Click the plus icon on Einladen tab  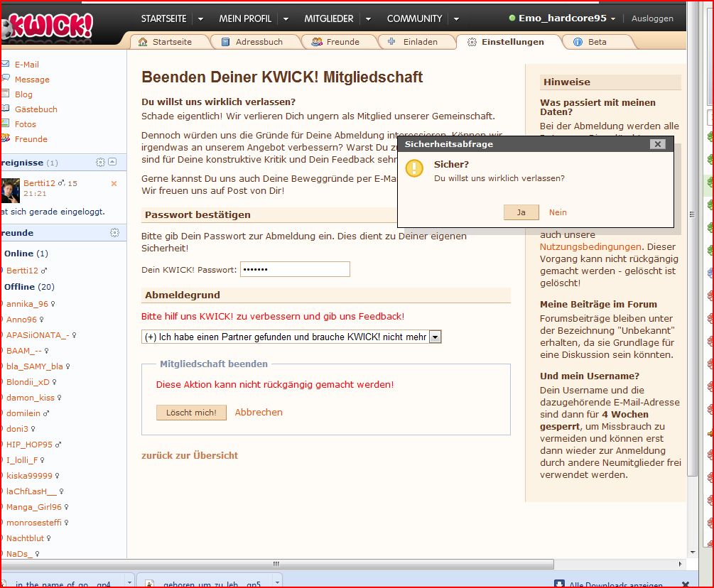[391, 41]
